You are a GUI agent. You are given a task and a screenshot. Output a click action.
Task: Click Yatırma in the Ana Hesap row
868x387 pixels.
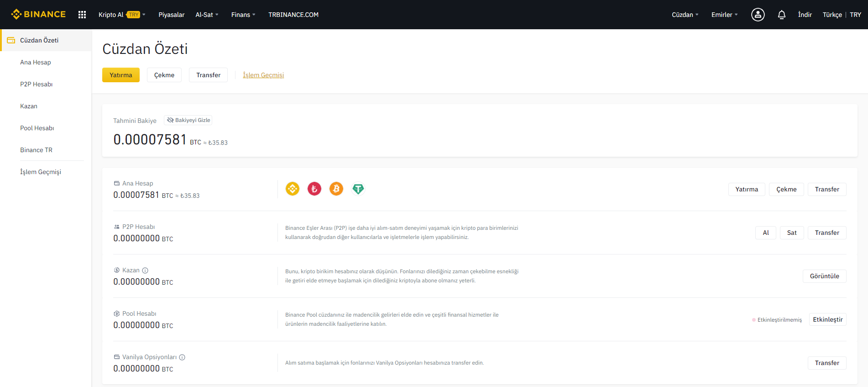pyautogui.click(x=747, y=189)
